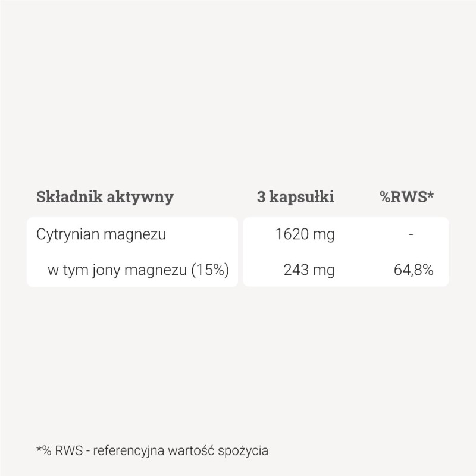Click the dash in the %RWS column

pyautogui.click(x=411, y=234)
